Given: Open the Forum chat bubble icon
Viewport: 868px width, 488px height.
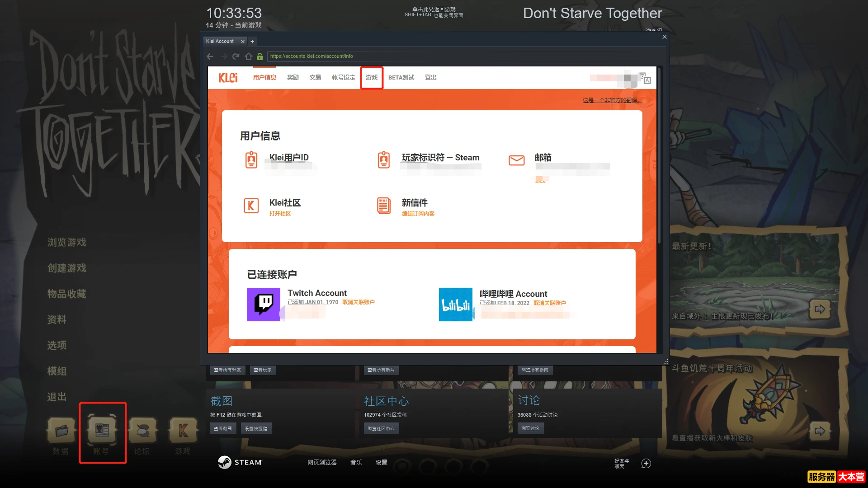Looking at the screenshot, I should pyautogui.click(x=142, y=431).
